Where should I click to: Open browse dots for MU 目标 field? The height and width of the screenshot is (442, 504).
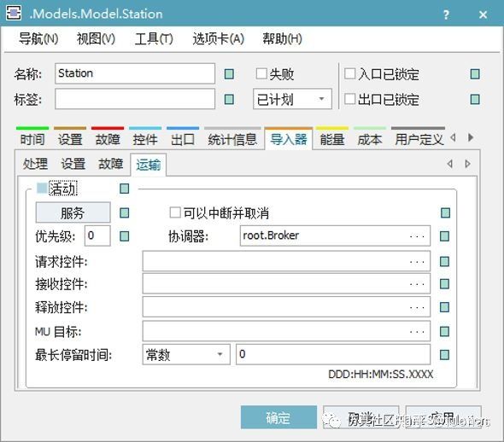(x=417, y=332)
